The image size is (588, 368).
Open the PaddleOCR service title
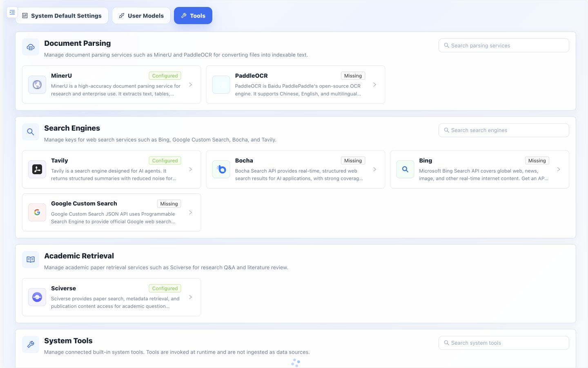click(252, 76)
